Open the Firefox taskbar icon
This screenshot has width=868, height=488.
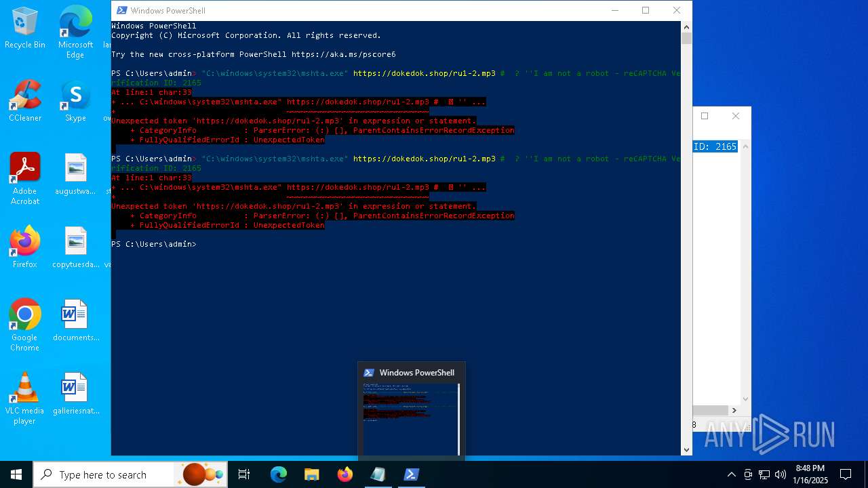345,474
